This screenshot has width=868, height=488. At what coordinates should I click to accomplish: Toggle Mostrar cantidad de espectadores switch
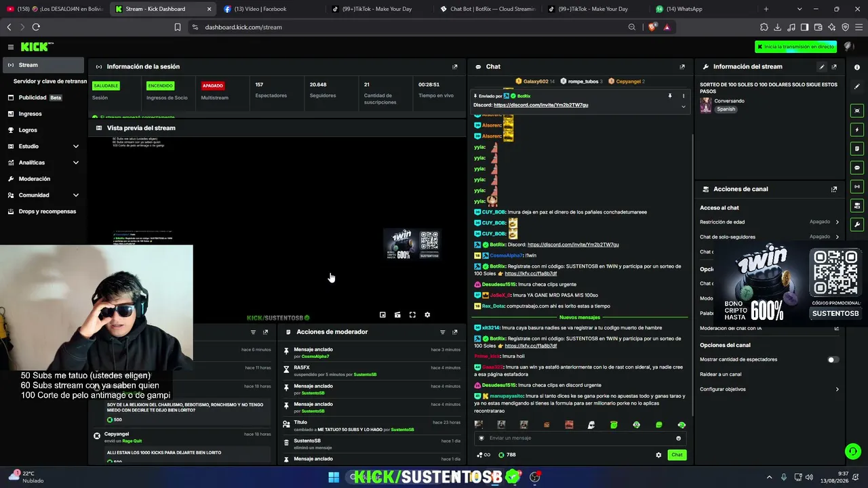click(x=833, y=360)
